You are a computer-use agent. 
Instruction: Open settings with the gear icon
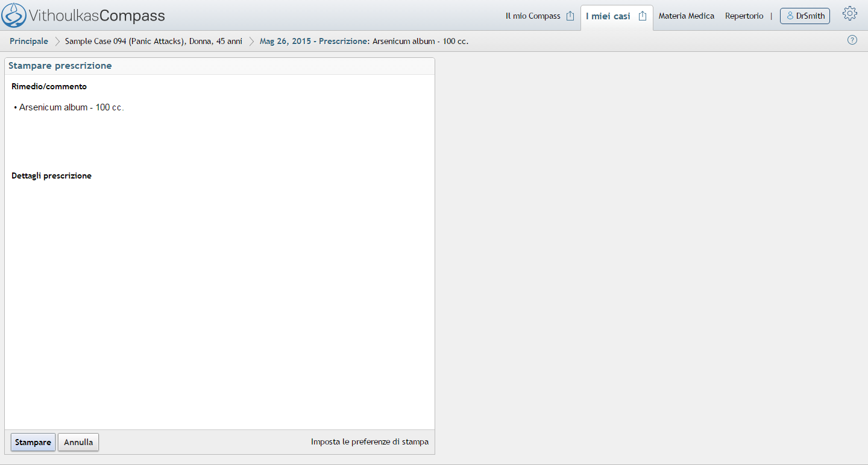tap(849, 14)
